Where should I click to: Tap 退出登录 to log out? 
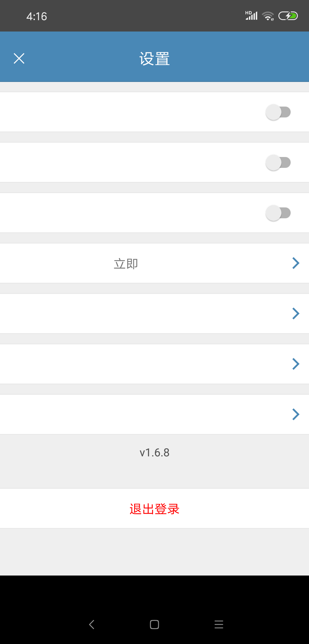tap(154, 509)
